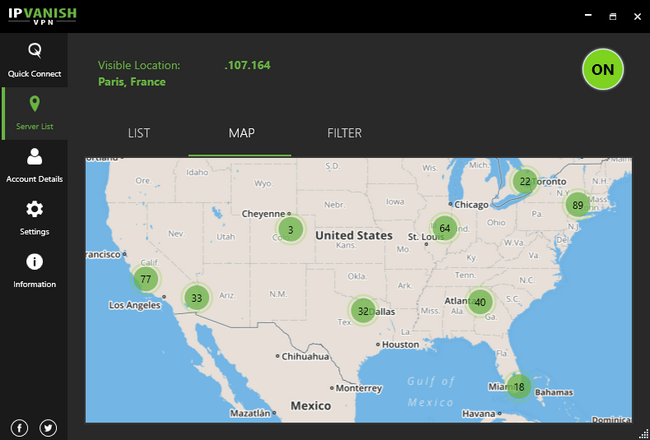Open Quick Connect magnifier icon
The image size is (650, 440).
point(34,51)
